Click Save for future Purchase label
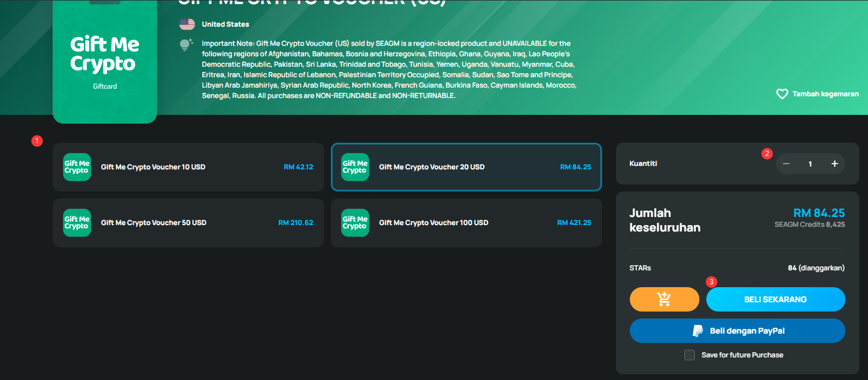 742,355
